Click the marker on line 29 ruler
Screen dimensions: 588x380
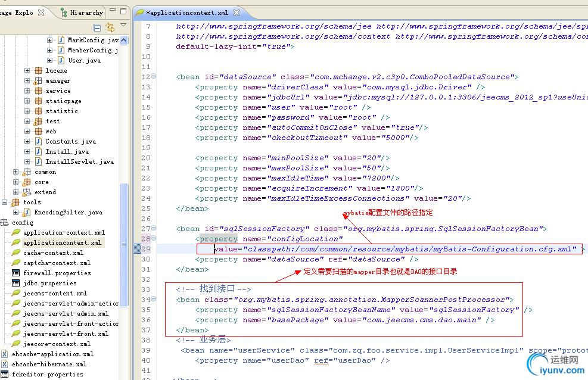[x=137, y=249]
